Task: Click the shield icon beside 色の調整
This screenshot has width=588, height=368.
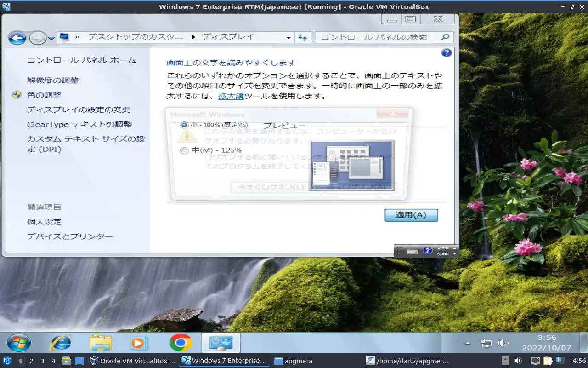Action: (17, 95)
